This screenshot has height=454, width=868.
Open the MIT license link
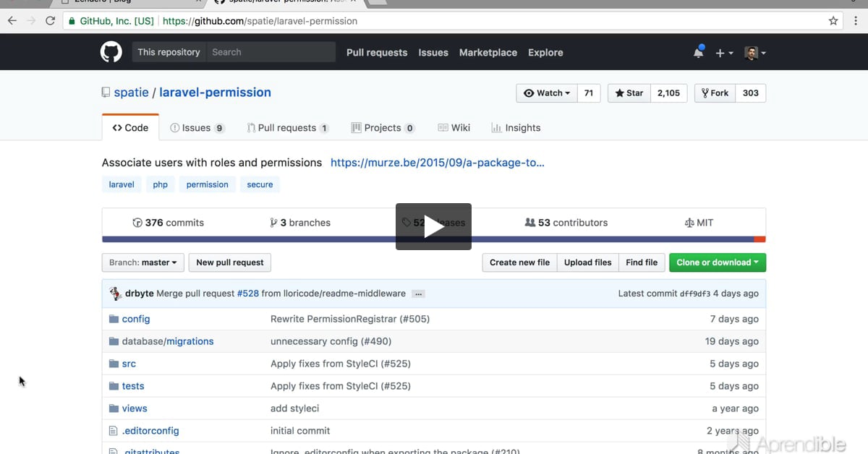(x=699, y=223)
